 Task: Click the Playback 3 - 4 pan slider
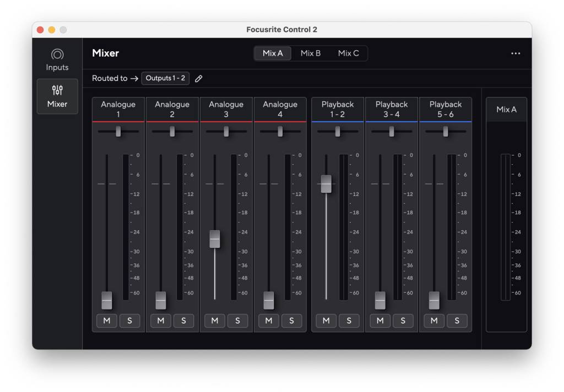tap(391, 131)
